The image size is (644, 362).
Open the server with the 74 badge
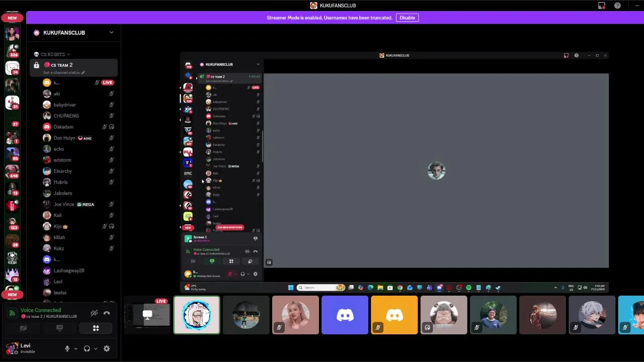click(12, 68)
